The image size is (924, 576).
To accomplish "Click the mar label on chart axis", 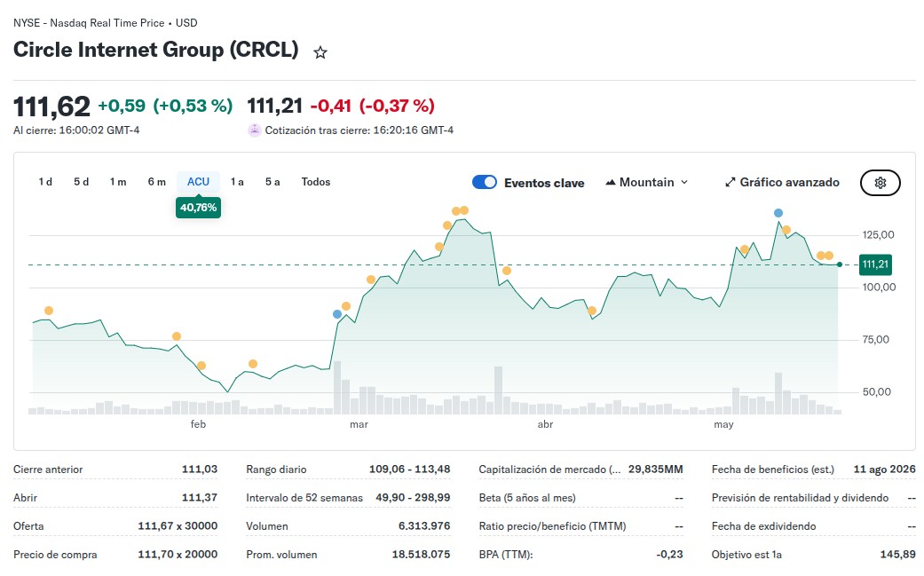I will 359,424.
